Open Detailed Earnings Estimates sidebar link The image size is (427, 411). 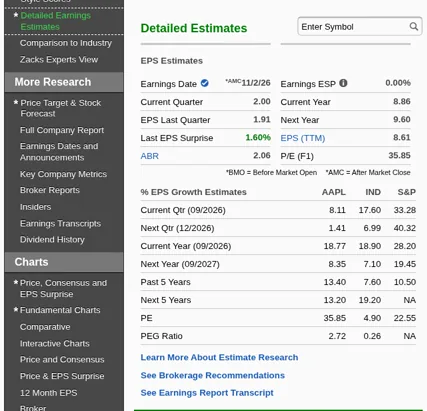coord(55,21)
